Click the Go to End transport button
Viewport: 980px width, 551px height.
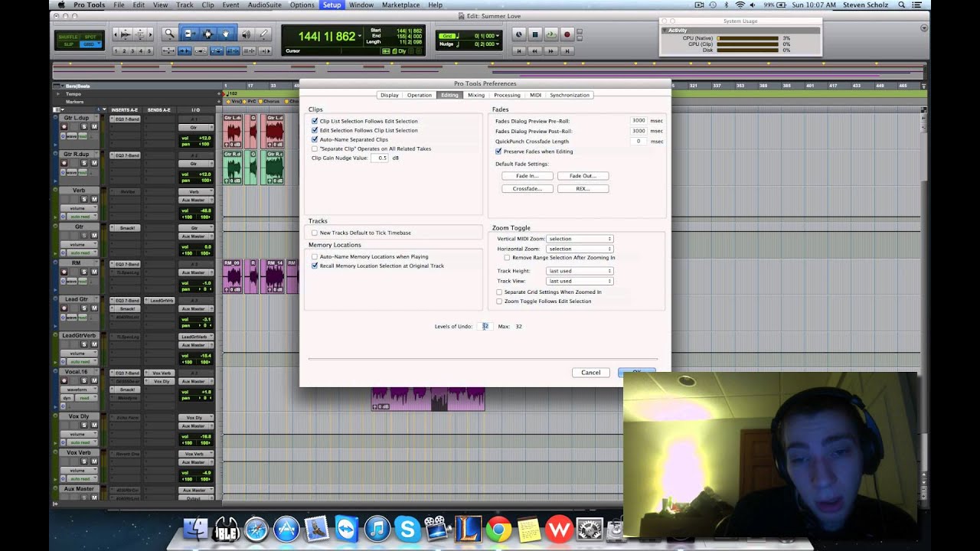coord(567,51)
